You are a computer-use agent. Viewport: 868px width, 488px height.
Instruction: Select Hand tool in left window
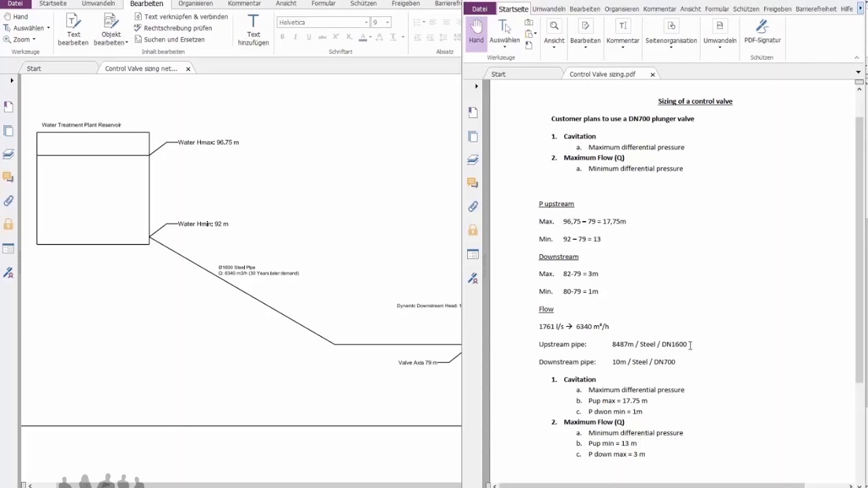(x=16, y=16)
